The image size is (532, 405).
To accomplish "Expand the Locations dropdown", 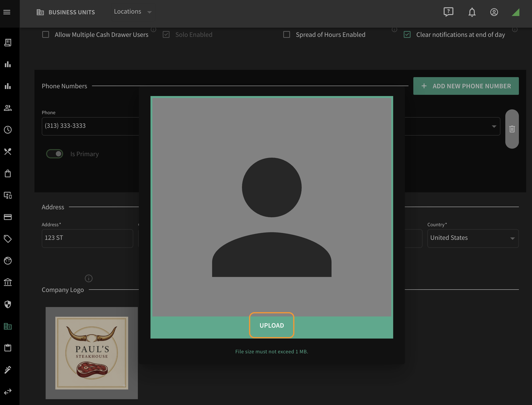I will [x=133, y=12].
